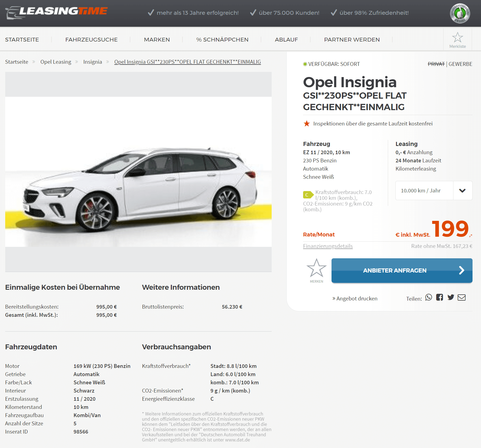Click 'Stadt: 8.8 l/100 km' consumption value
Viewport: 481px width, 448px height.
click(x=233, y=366)
